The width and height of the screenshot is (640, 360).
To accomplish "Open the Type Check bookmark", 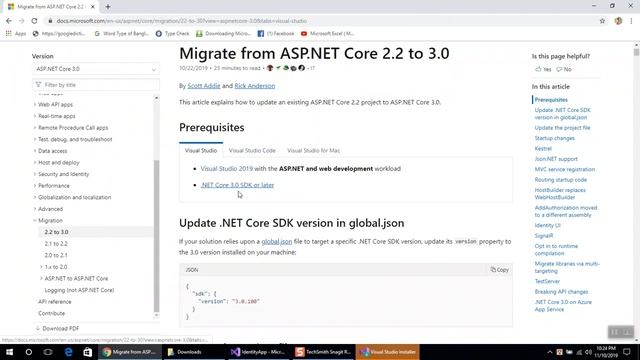I will pyautogui.click(x=172, y=33).
